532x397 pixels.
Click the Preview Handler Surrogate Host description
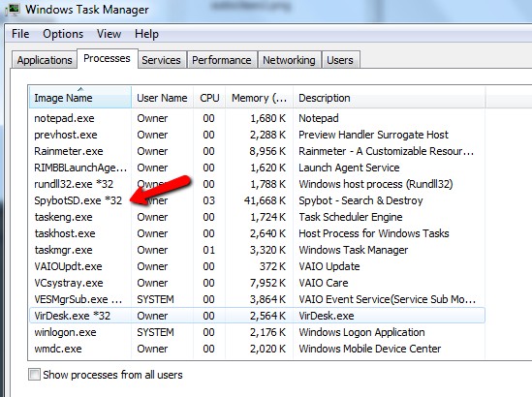coord(373,135)
